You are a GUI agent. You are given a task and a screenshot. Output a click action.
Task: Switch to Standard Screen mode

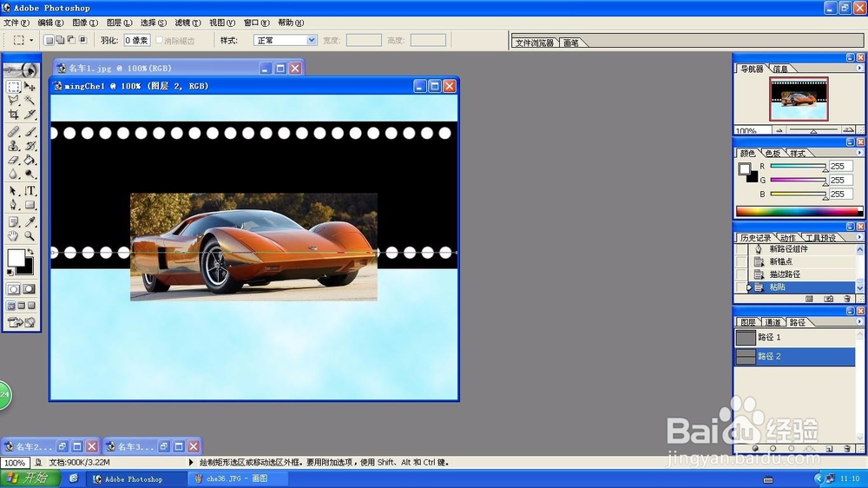click(11, 306)
